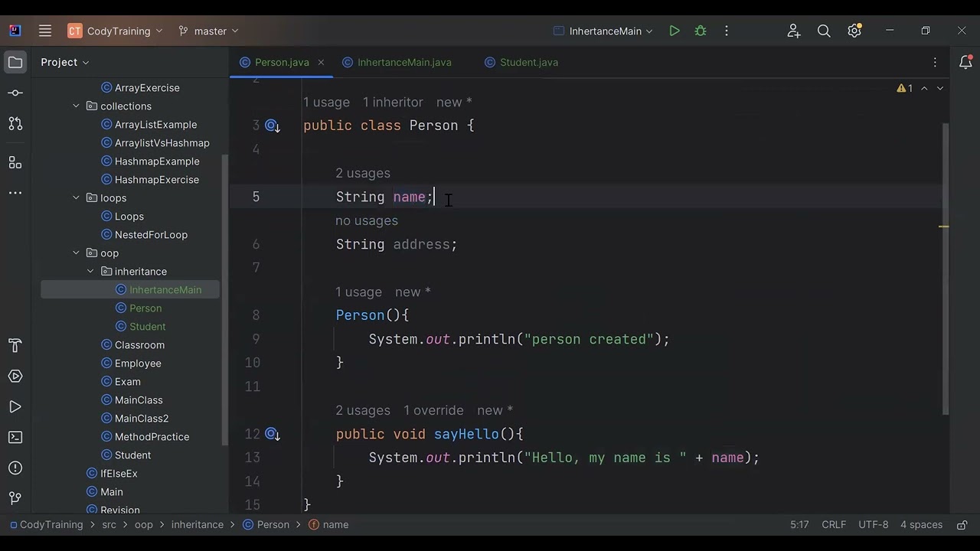Screen dimensions: 980x551
Task: Open editor tab options menu
Action: 935,62
